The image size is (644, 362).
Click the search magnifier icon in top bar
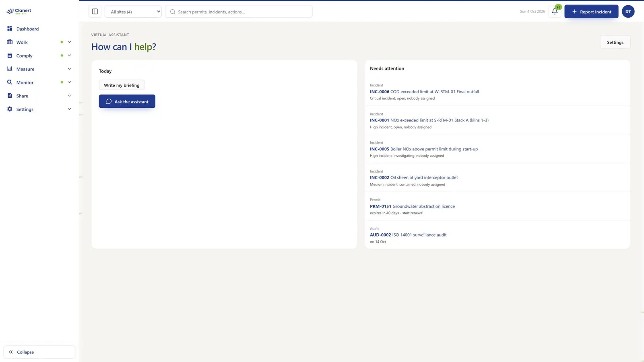(173, 12)
